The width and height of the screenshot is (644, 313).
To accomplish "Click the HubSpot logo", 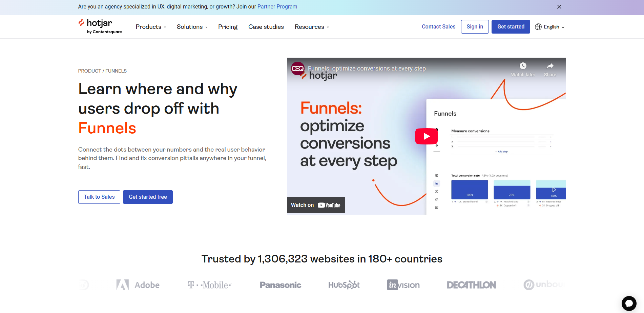I will click(x=344, y=285).
